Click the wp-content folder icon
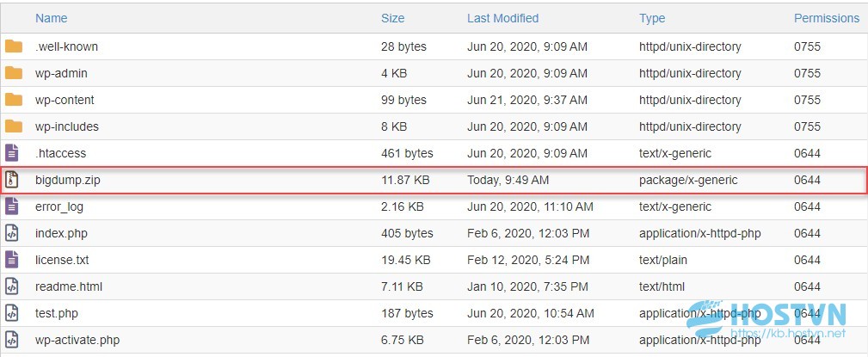Image resolution: width=868 pixels, height=357 pixels. coord(13,100)
